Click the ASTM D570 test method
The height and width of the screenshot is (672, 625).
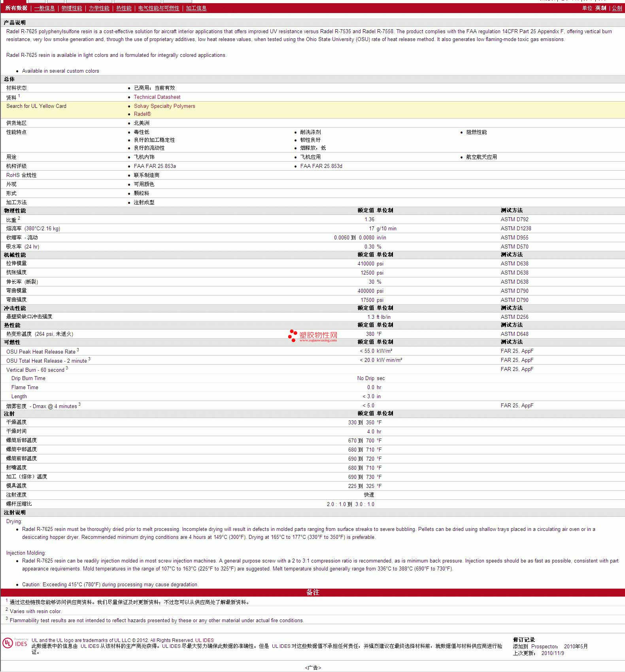(x=514, y=247)
